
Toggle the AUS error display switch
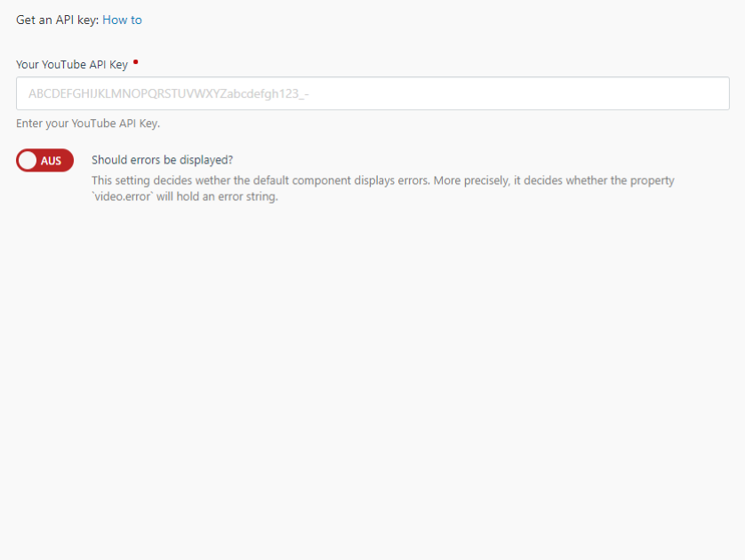point(44,160)
